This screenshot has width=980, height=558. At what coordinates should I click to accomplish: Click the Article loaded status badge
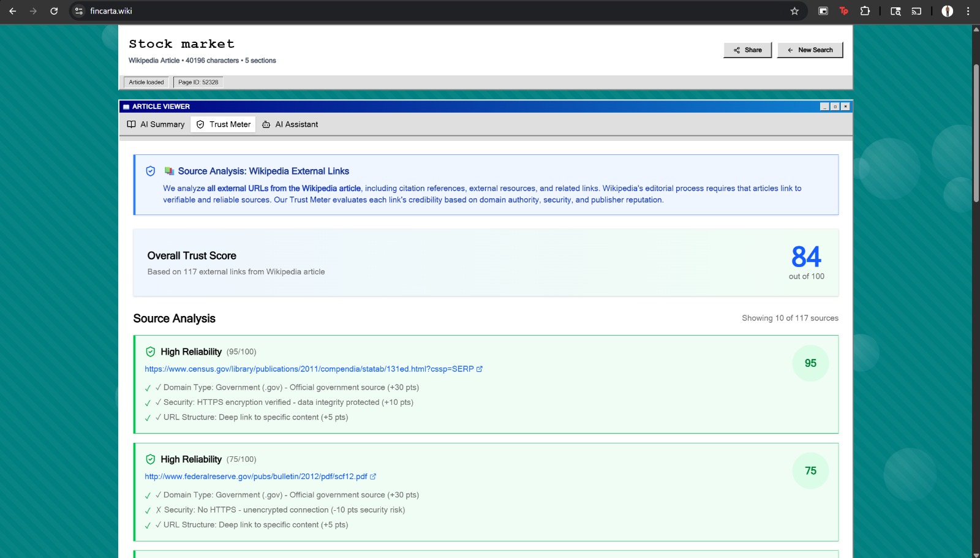[x=146, y=82]
